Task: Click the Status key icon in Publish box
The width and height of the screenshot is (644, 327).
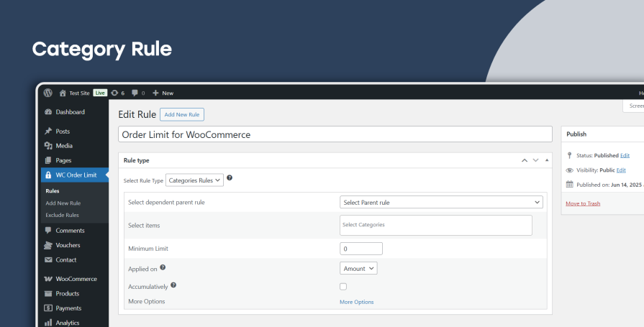Action: (569, 155)
